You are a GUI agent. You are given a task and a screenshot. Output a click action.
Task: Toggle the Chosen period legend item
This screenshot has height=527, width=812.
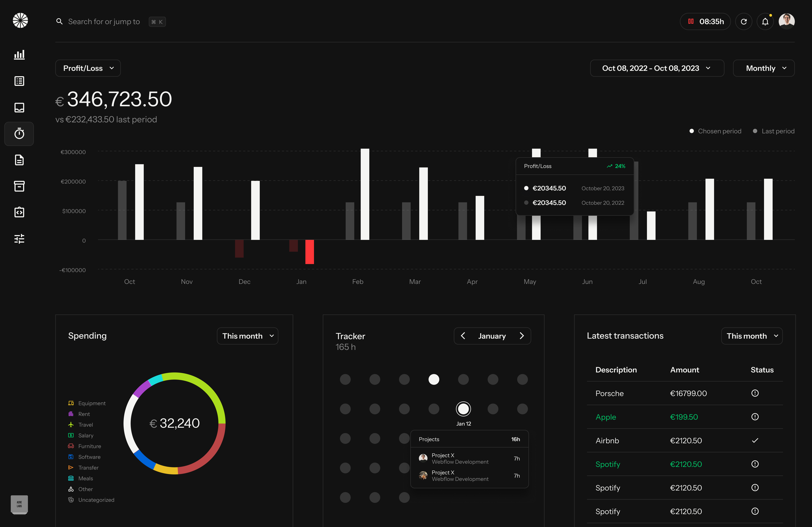[x=716, y=131]
